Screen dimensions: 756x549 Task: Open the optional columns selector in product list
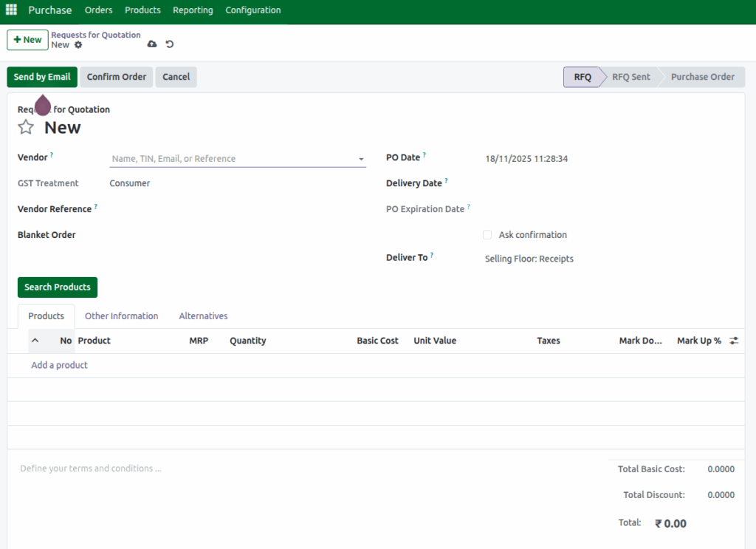click(733, 341)
